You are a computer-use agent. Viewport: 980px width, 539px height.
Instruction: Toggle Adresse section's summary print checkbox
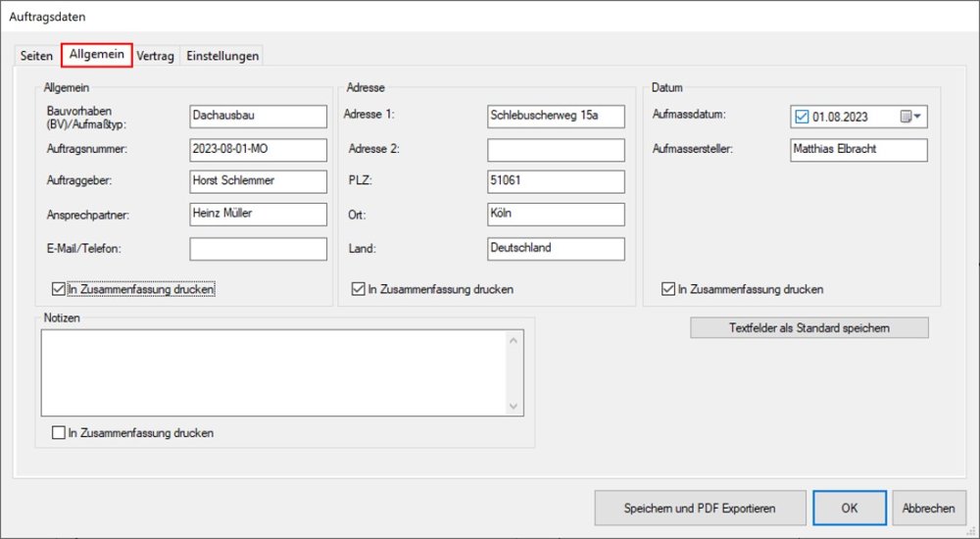(358, 289)
